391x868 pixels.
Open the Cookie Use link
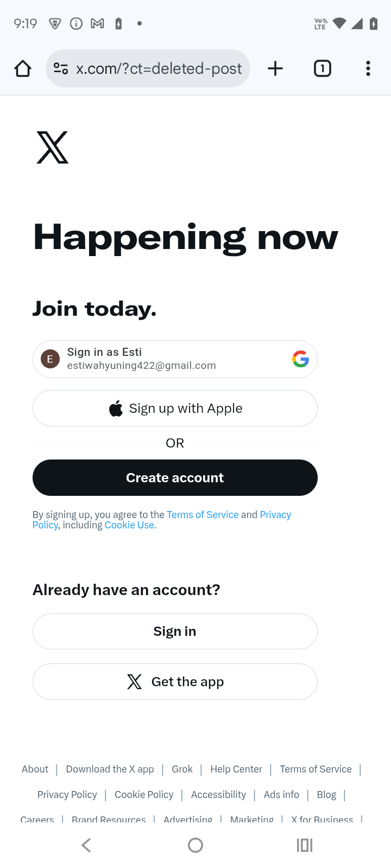(130, 525)
